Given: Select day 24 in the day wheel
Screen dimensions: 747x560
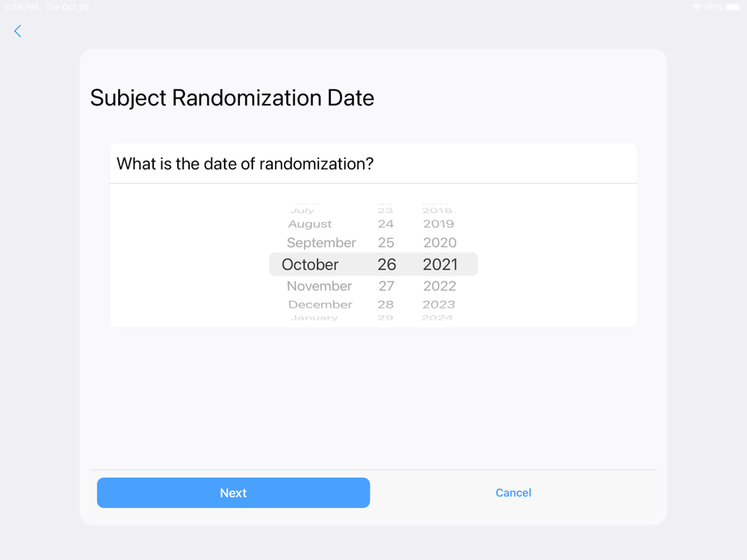Looking at the screenshot, I should pyautogui.click(x=385, y=224).
